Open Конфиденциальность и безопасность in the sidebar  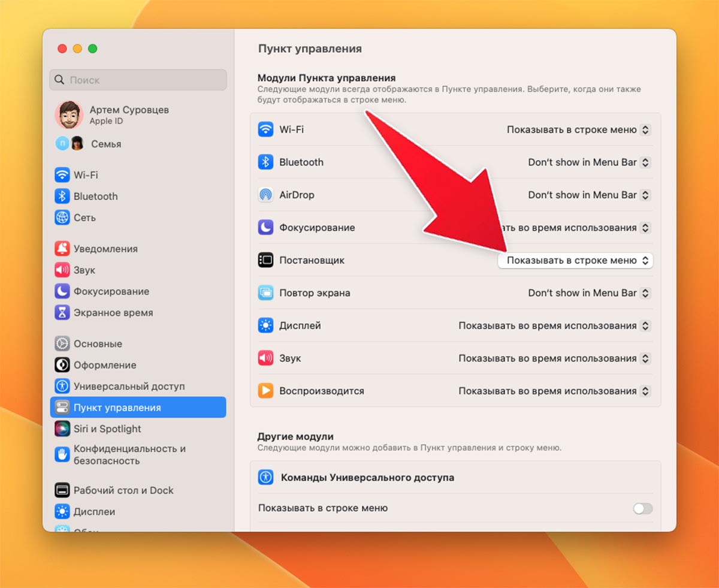[x=138, y=455]
